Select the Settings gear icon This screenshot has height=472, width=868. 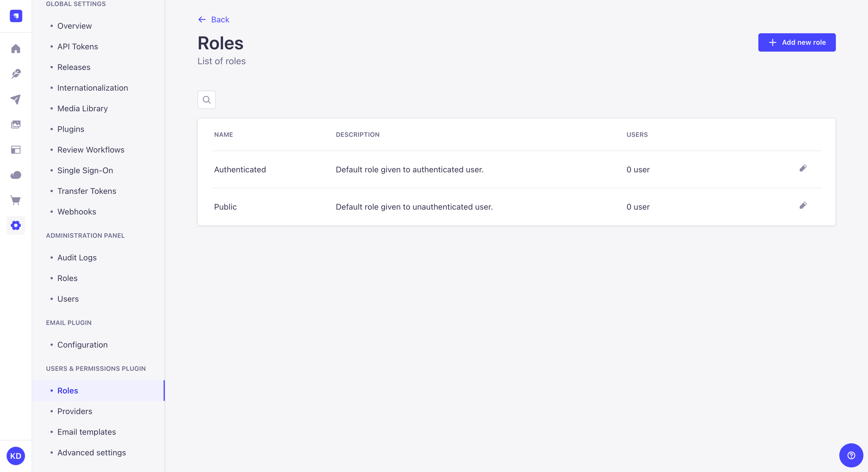click(15, 226)
